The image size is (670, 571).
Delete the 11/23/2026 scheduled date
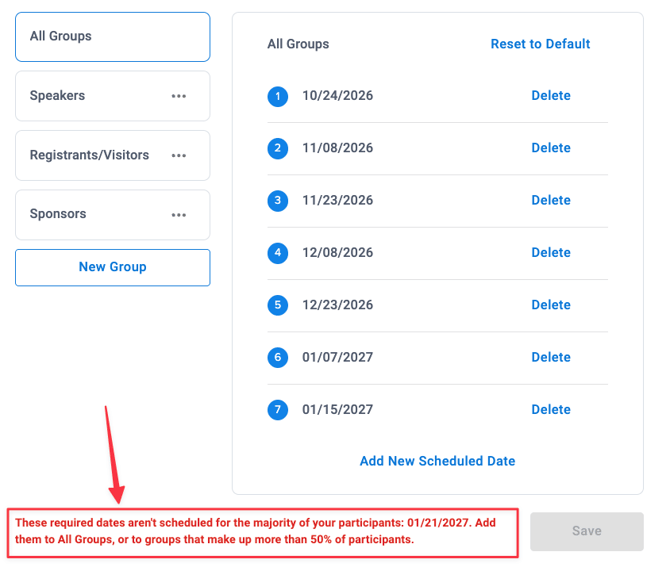(551, 200)
